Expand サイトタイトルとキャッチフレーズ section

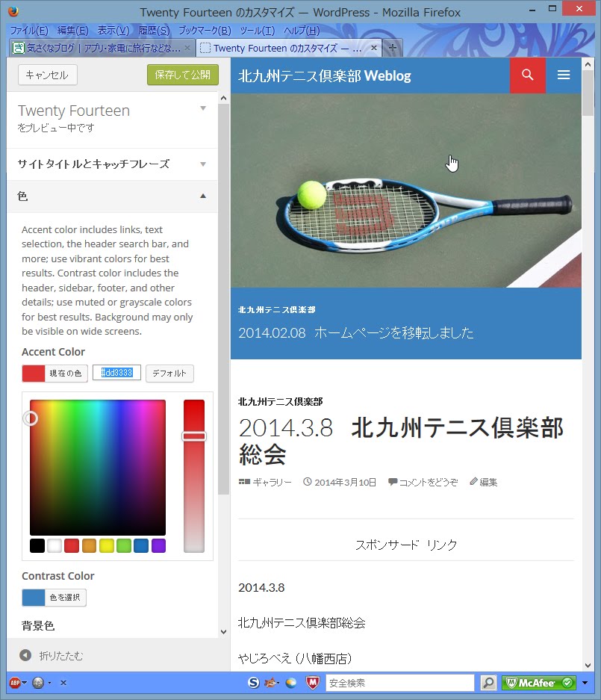point(112,164)
